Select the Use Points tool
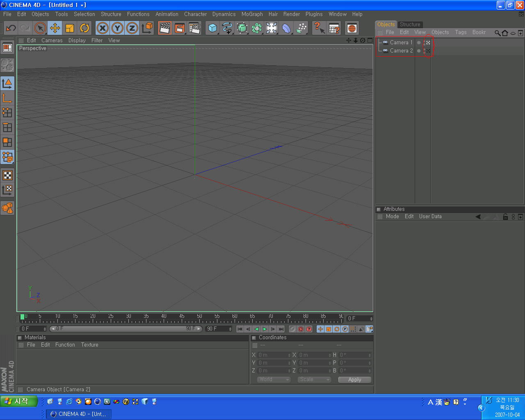Screen dimensions: 525x420 [x=7, y=113]
